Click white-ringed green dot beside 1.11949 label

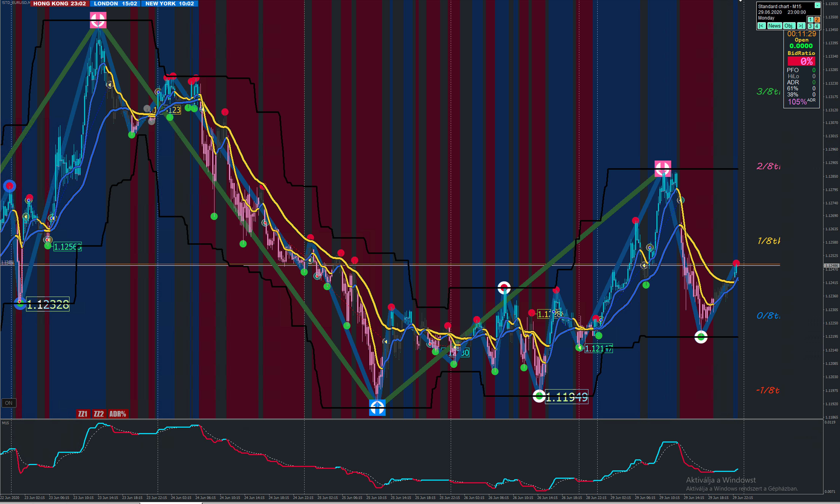(x=539, y=396)
